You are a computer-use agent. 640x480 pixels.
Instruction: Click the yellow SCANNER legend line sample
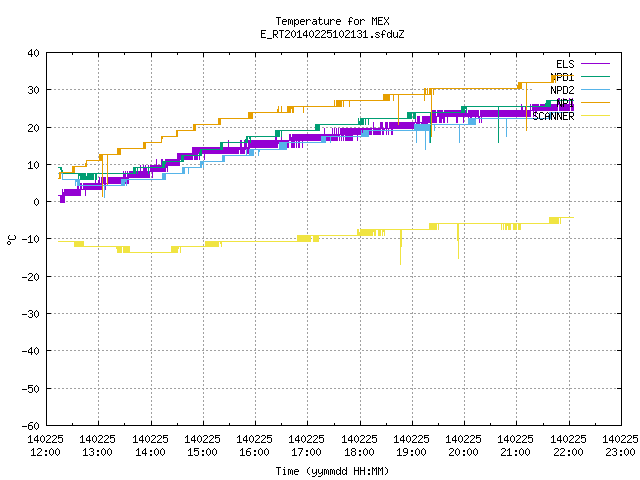tap(595, 116)
